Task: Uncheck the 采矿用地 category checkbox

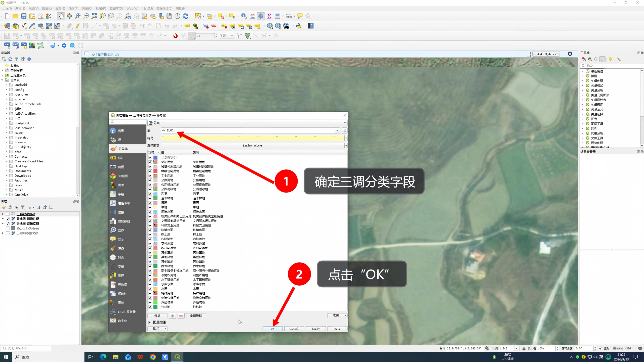Action: tap(150, 162)
